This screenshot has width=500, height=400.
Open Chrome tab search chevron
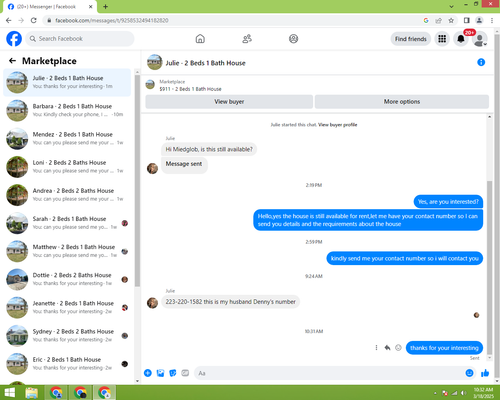click(x=451, y=6)
